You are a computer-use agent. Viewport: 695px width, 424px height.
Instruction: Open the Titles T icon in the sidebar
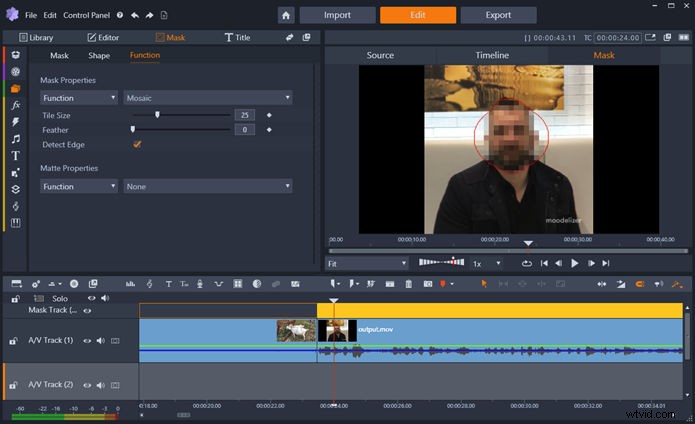point(16,156)
